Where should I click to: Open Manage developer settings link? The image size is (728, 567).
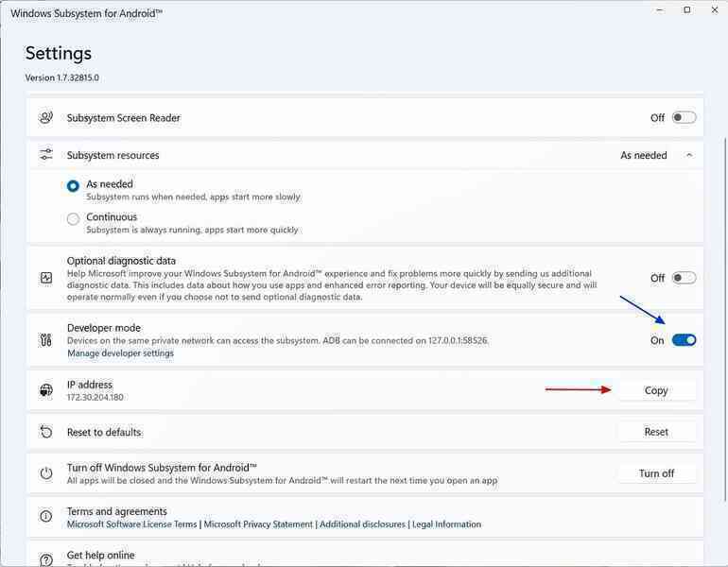tap(120, 353)
